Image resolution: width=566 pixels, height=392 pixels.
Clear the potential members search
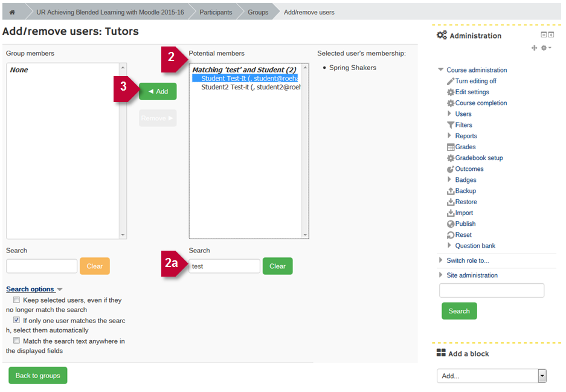(278, 266)
